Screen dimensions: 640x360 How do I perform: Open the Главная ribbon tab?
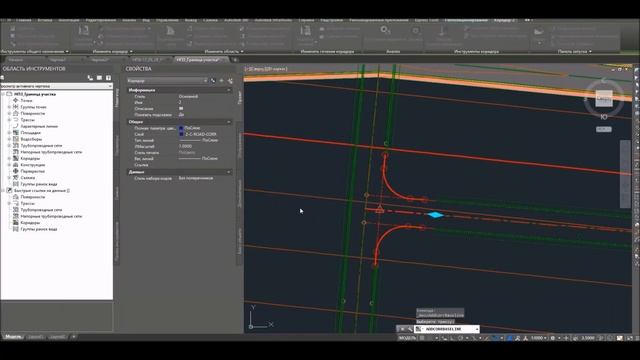pyautogui.click(x=24, y=20)
